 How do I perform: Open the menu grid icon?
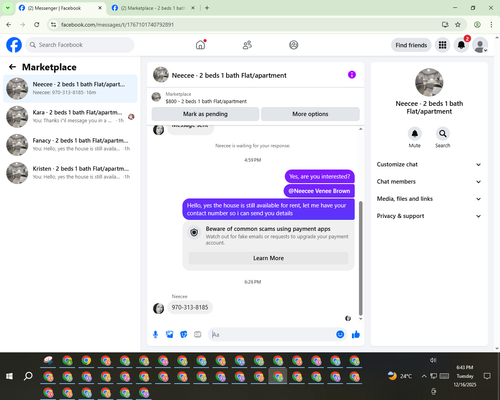[442, 45]
